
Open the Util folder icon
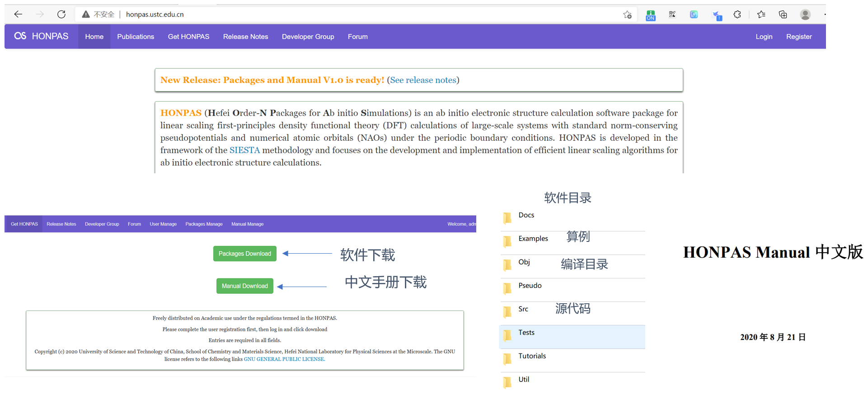click(507, 382)
